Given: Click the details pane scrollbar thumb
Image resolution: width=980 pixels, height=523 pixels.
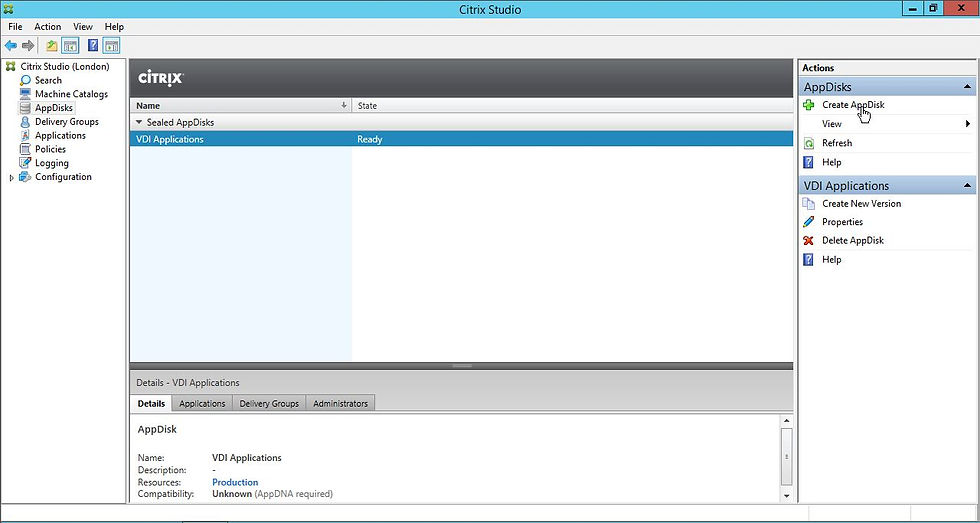Looking at the screenshot, I should pyautogui.click(x=787, y=457).
